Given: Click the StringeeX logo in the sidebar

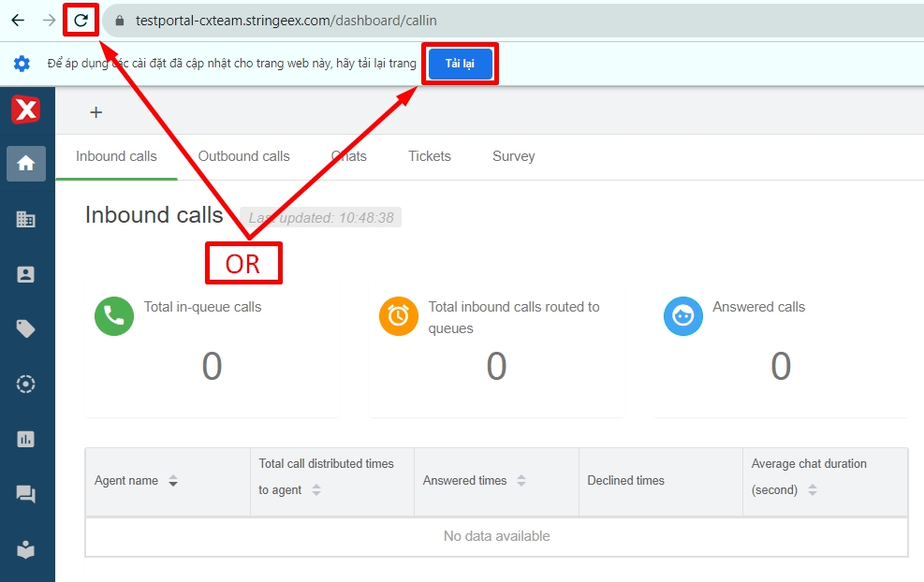Looking at the screenshot, I should point(25,109).
